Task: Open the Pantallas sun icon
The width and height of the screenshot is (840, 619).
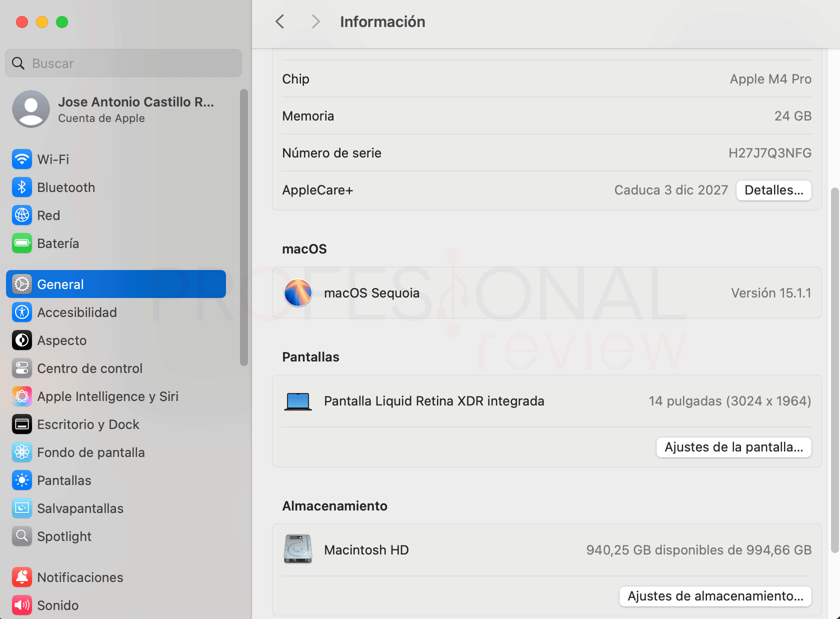Action: [x=22, y=480]
